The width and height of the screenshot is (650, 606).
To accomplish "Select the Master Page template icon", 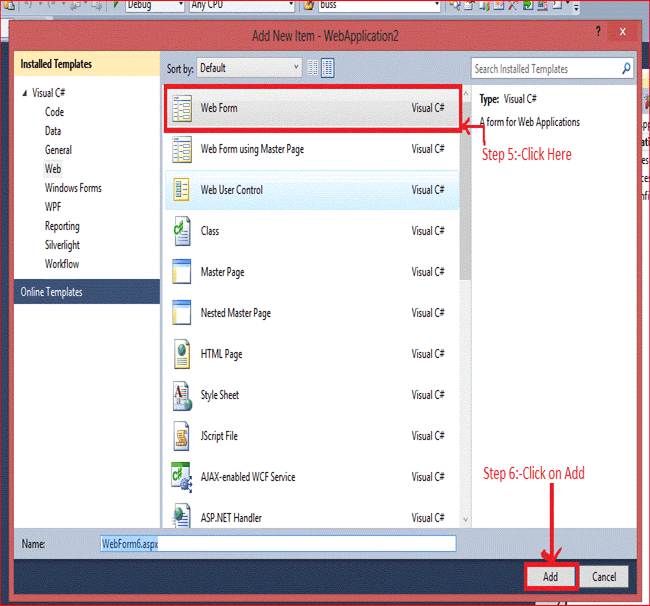I will pyautogui.click(x=182, y=271).
